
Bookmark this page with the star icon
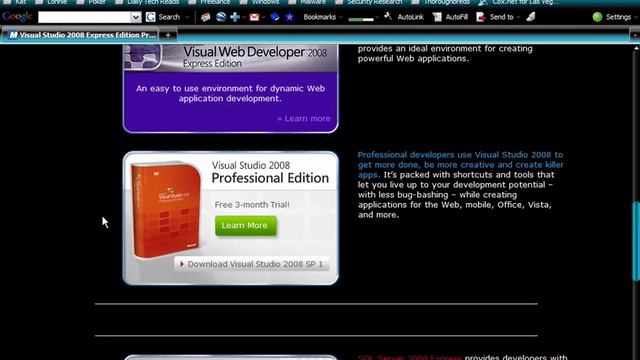click(289, 17)
